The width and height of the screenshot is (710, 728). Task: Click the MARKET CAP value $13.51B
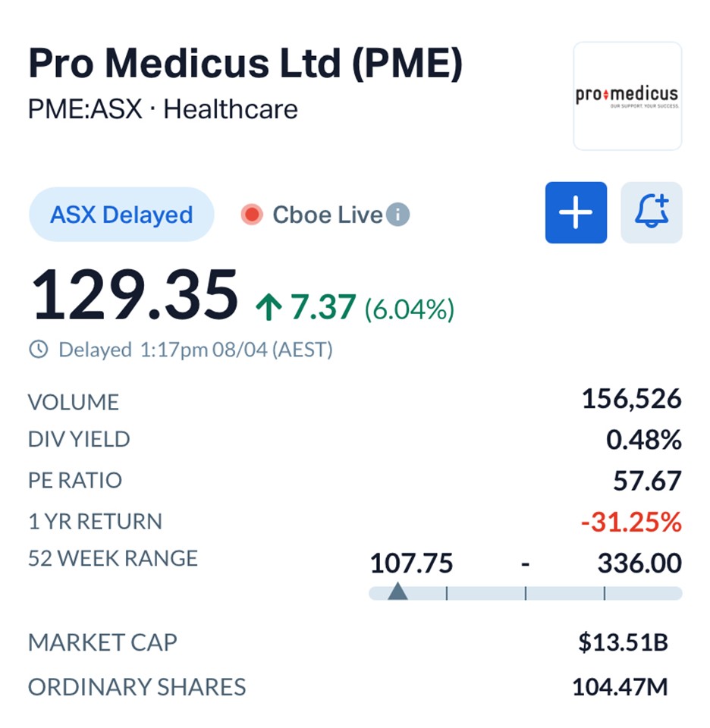pyautogui.click(x=623, y=643)
